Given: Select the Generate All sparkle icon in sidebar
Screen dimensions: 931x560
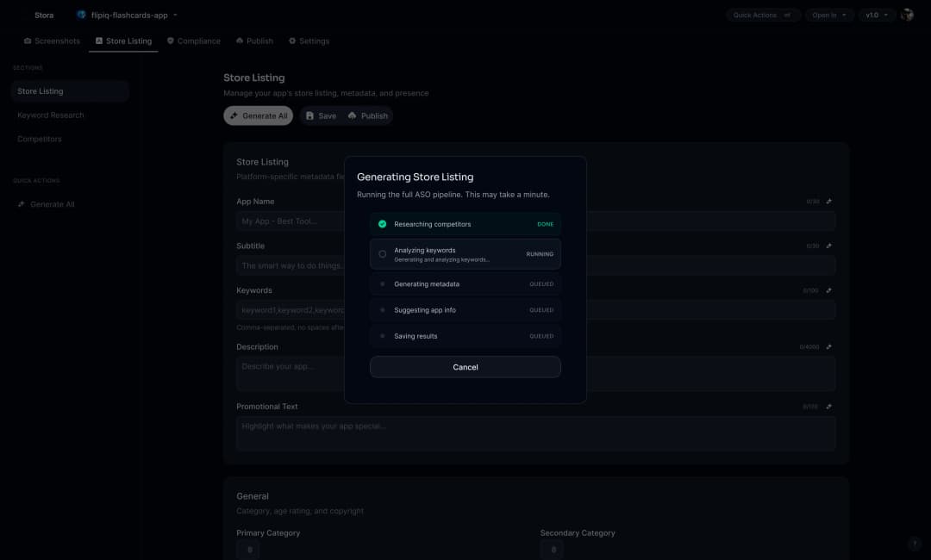Looking at the screenshot, I should click(x=21, y=204).
